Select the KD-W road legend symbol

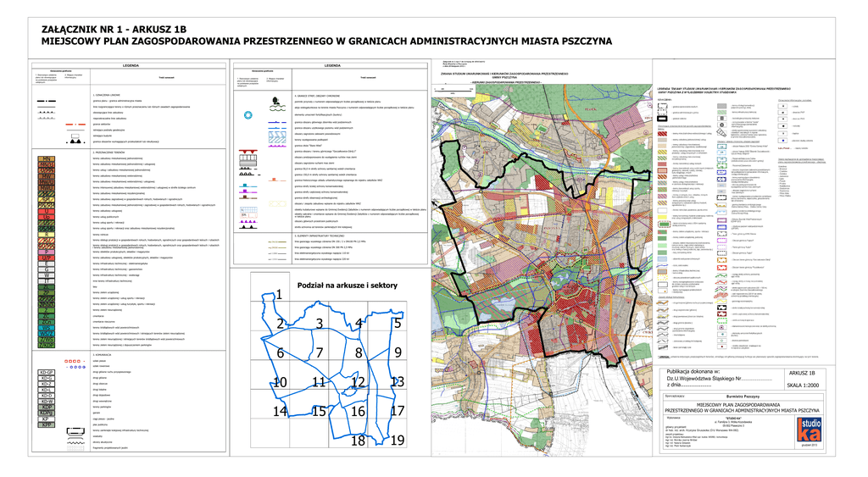click(46, 402)
